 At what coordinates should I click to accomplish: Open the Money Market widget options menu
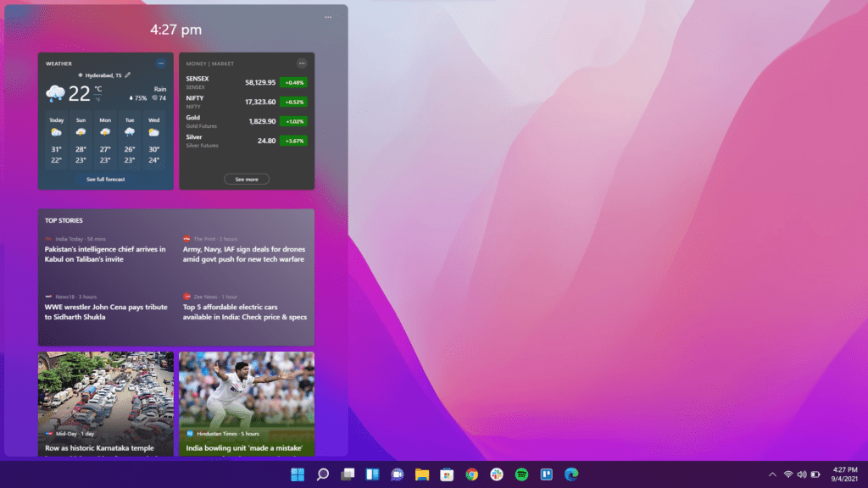302,63
